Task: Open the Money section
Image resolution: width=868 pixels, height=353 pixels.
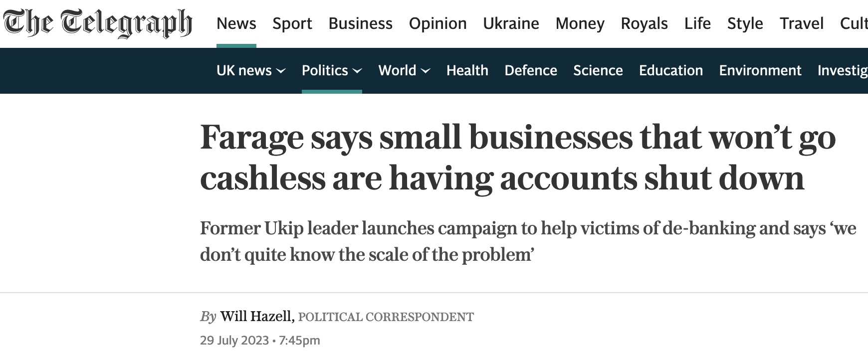Action: [580, 23]
